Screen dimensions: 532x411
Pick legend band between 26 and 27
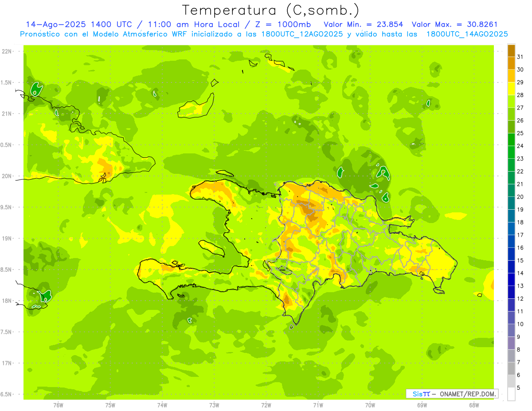(x=512, y=114)
